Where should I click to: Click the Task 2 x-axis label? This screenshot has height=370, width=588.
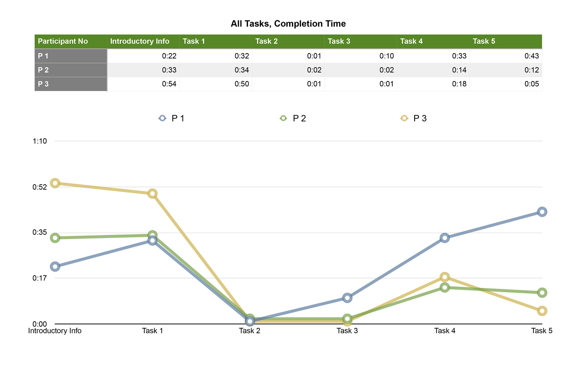(x=250, y=331)
